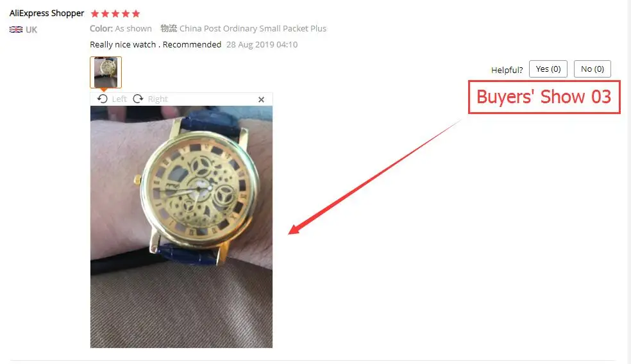Click the rotate left arrow icon

(102, 99)
